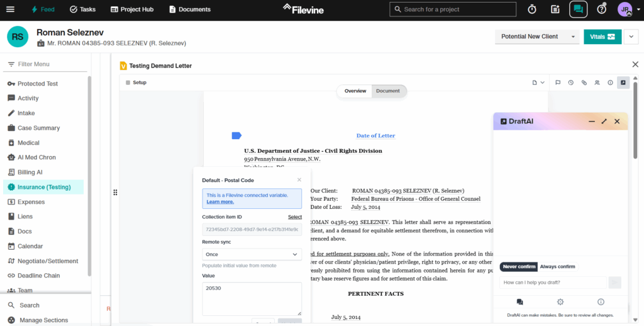This screenshot has height=326, width=644.
Task: Click the paperclip attachments icon
Action: pos(584,82)
